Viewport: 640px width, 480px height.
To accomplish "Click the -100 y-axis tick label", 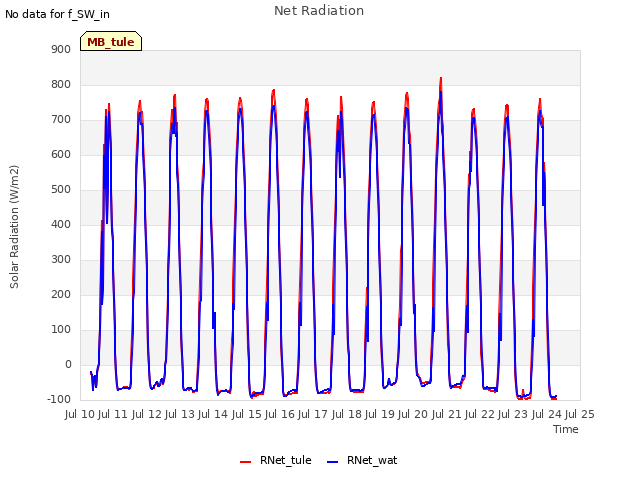I will [x=59, y=399].
